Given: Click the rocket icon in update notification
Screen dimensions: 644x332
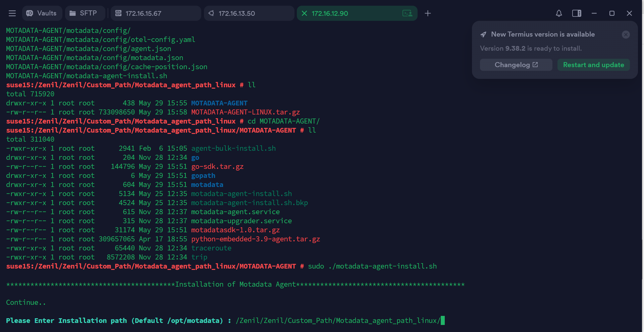Looking at the screenshot, I should (483, 35).
